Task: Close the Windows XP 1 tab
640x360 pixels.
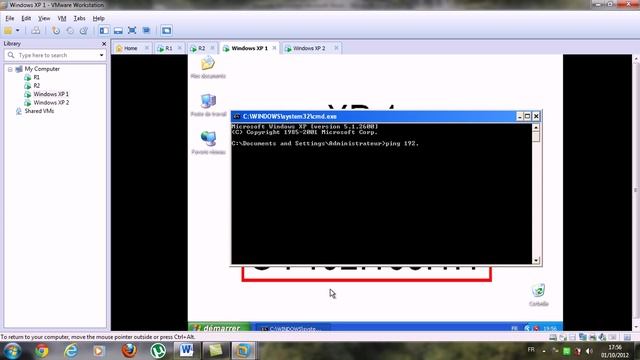Action: coord(274,48)
